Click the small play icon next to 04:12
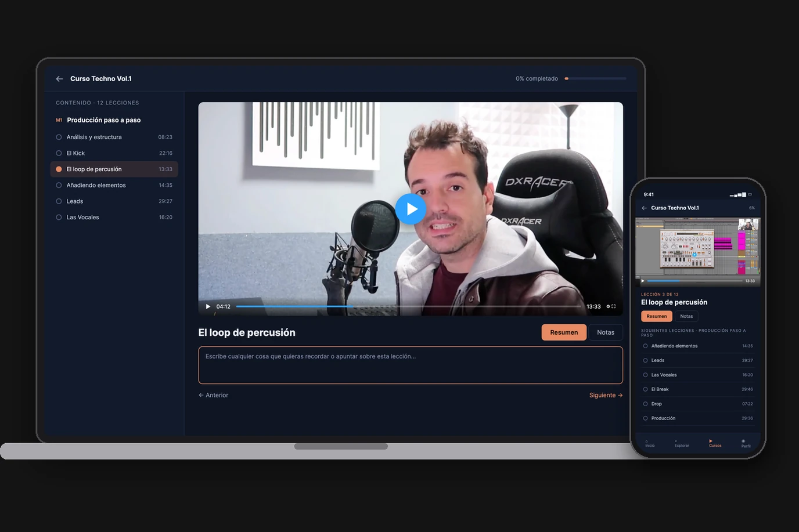Screen dimensions: 799x532 pyautogui.click(x=208, y=306)
